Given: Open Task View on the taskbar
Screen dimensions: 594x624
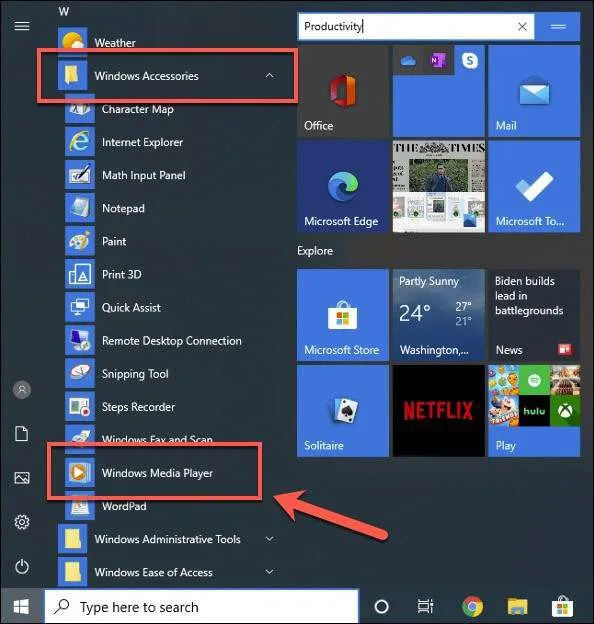Looking at the screenshot, I should (x=425, y=606).
